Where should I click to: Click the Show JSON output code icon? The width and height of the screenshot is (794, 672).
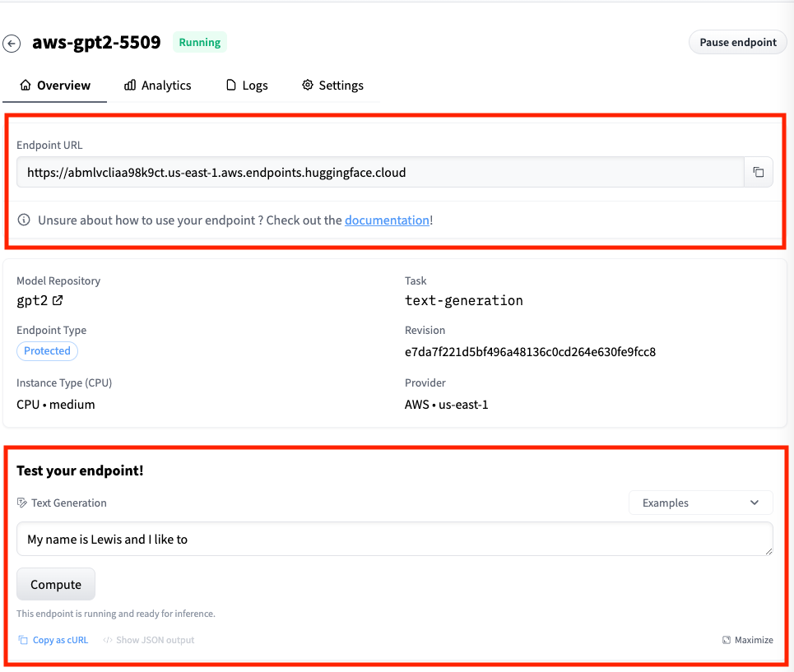pyautogui.click(x=108, y=640)
